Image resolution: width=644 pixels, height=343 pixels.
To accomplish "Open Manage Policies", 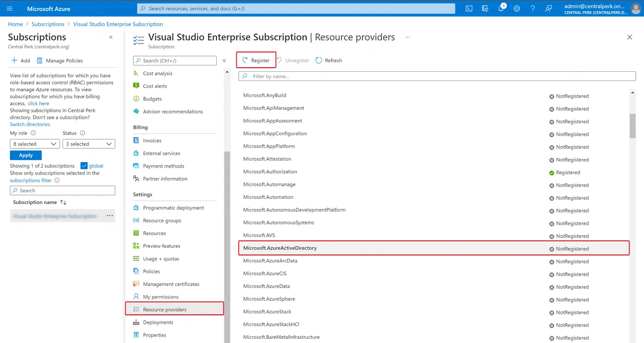I will tap(60, 60).
